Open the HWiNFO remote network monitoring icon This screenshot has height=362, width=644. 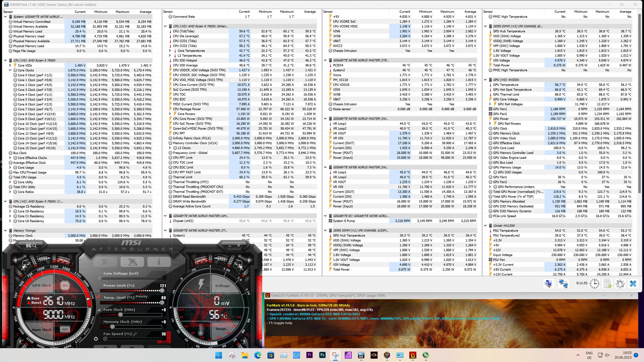[x=563, y=284]
